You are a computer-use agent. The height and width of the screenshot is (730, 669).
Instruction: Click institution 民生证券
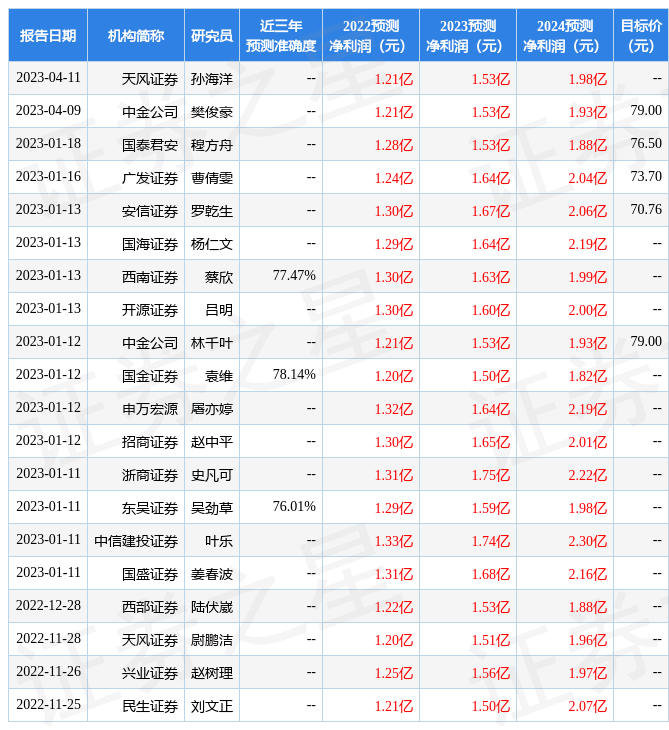click(150, 707)
